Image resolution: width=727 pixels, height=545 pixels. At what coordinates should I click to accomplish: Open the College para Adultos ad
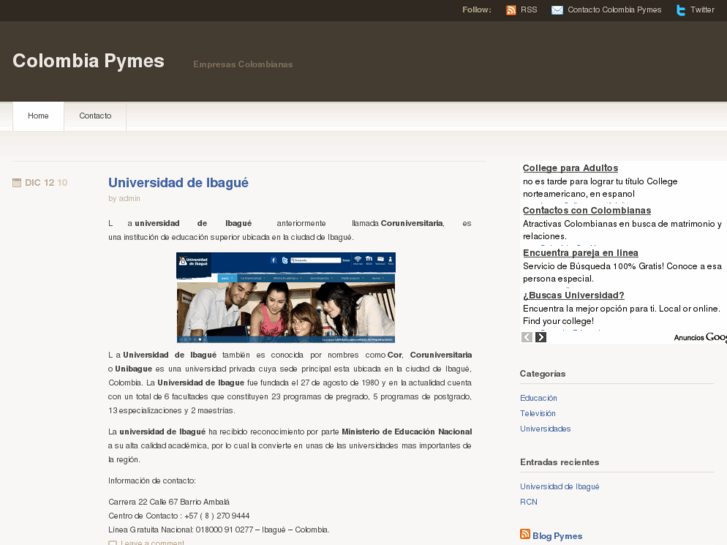tap(570, 168)
